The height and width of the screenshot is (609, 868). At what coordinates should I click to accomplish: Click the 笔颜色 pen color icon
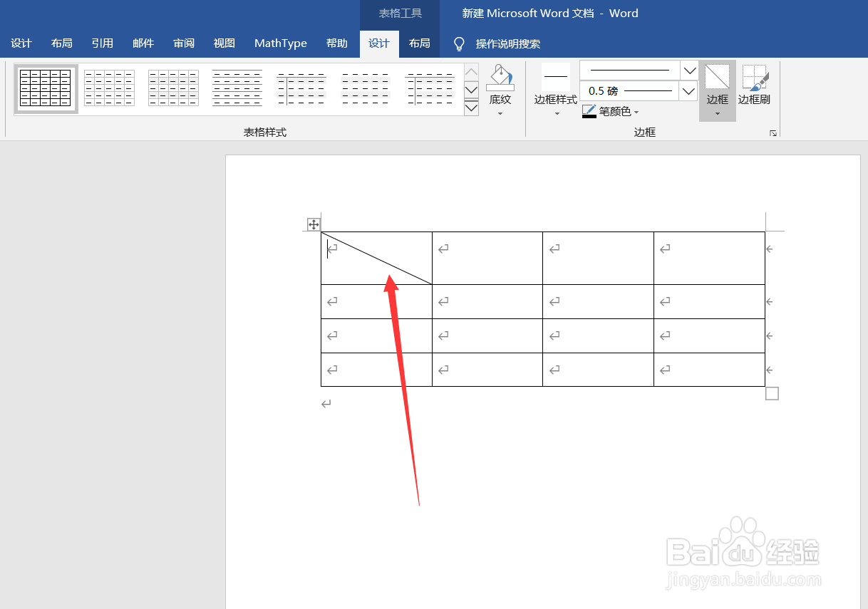[x=589, y=111]
